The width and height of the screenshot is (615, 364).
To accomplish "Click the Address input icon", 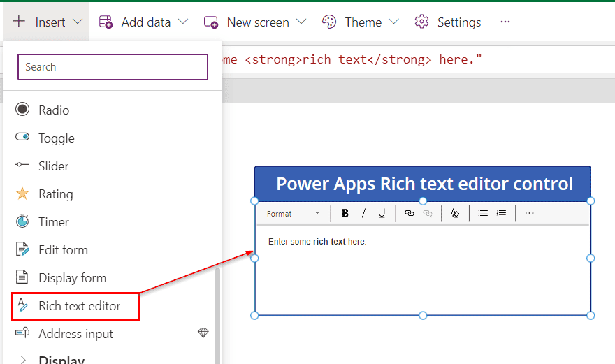I will 22,333.
